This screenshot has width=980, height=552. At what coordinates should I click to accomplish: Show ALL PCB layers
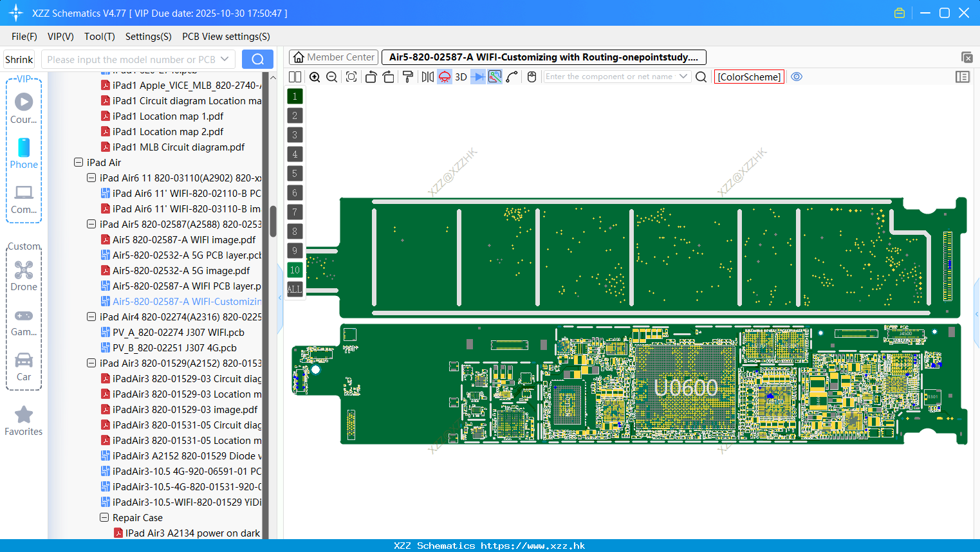295,290
